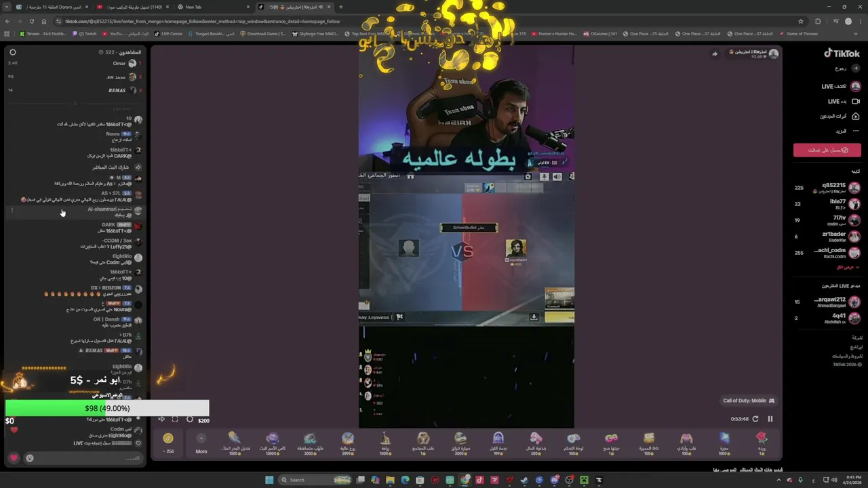This screenshot has width=868, height=488.
Task: Send the 15000-coin trophy gift
Action: click(272, 443)
